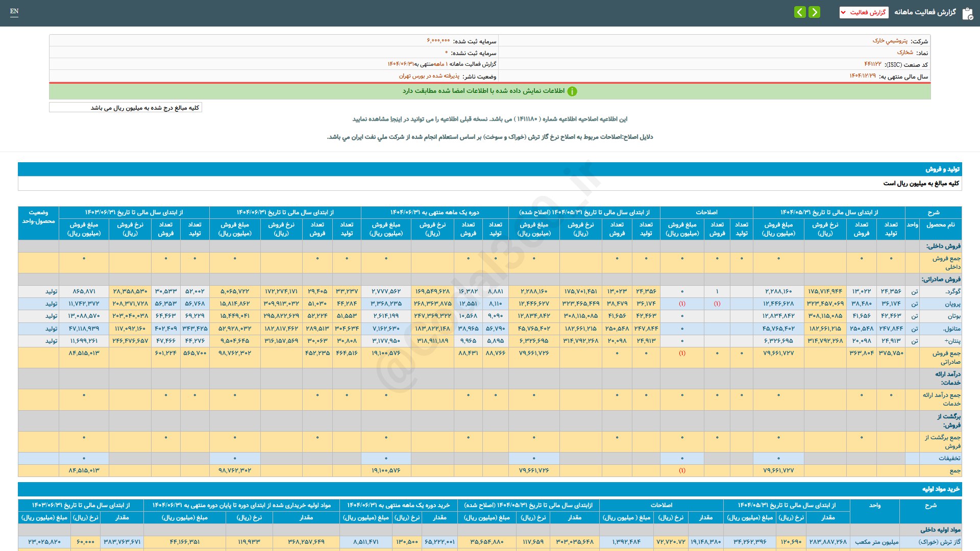Click the green info icon in the banner
This screenshot has width=980, height=551.
coord(572,91)
